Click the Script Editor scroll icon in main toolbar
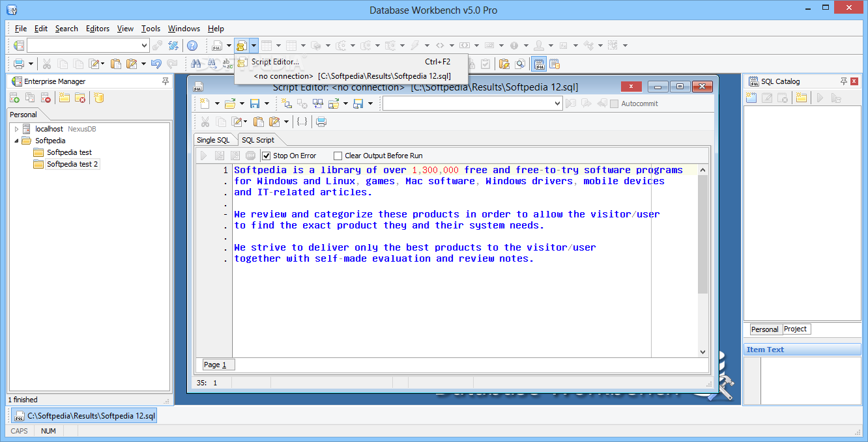The height and width of the screenshot is (442, 868). pos(242,46)
